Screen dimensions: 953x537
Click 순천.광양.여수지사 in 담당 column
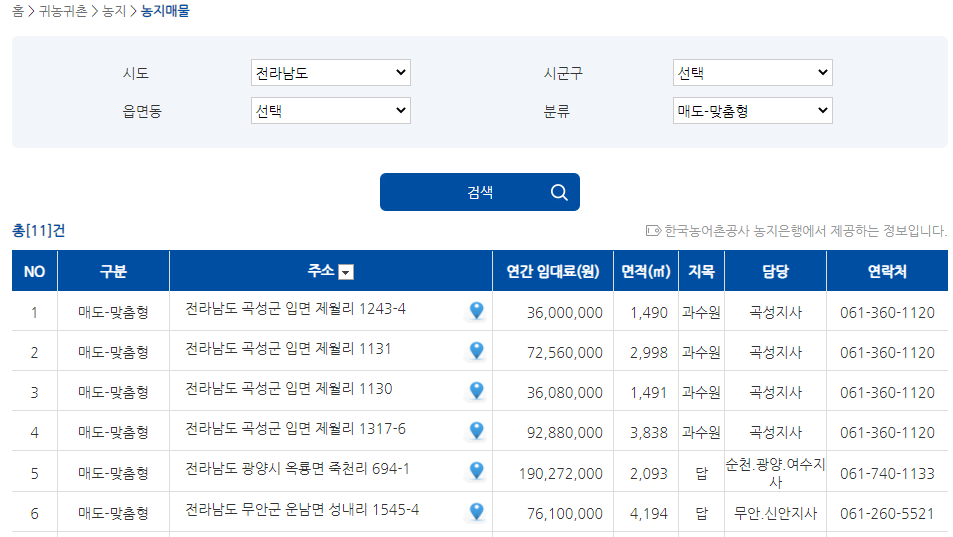tap(776, 473)
